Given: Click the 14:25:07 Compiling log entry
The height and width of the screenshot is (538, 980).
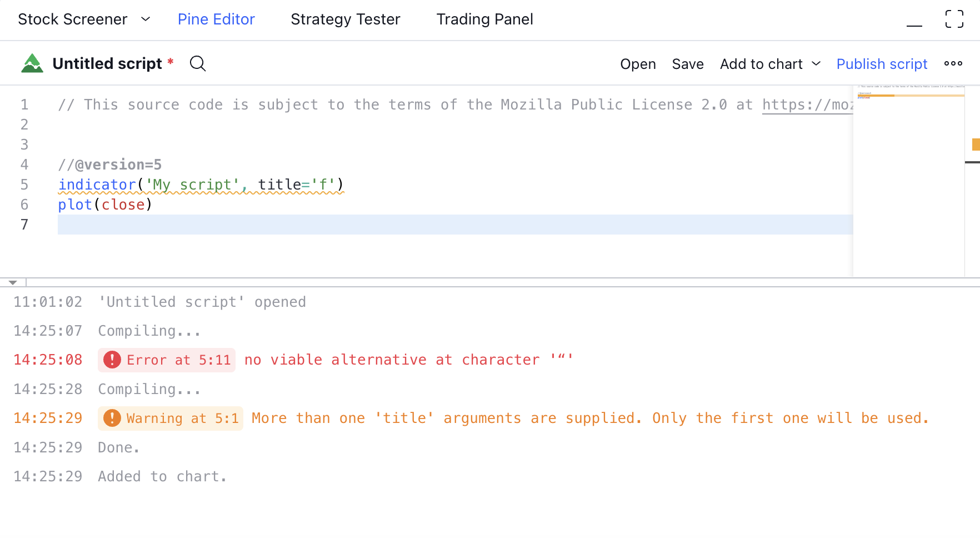Looking at the screenshot, I should coord(149,331).
